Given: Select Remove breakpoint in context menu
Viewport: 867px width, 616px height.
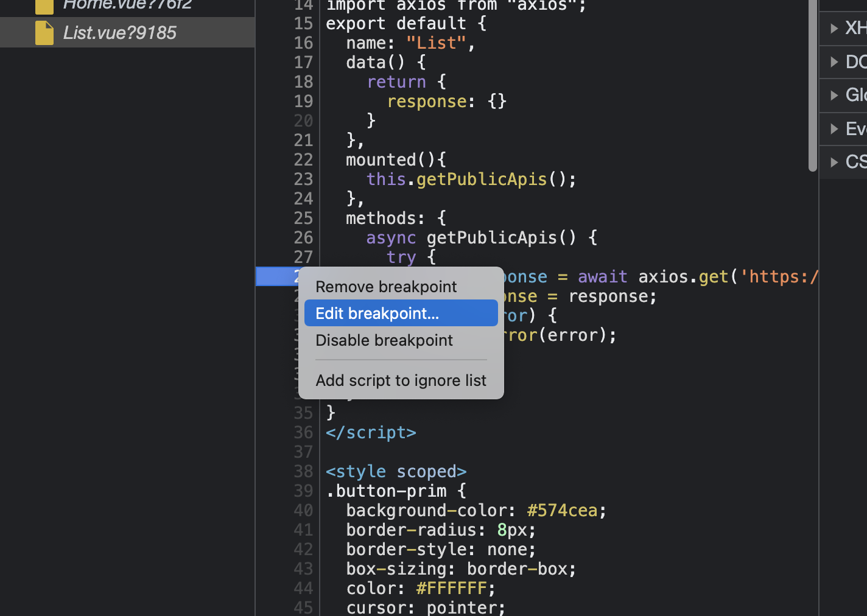Looking at the screenshot, I should [x=386, y=287].
